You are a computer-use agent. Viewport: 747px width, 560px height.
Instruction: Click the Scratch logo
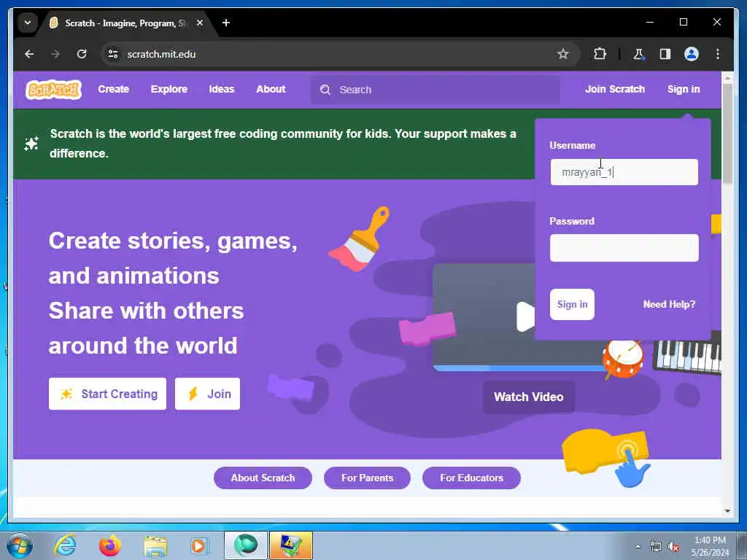click(53, 90)
